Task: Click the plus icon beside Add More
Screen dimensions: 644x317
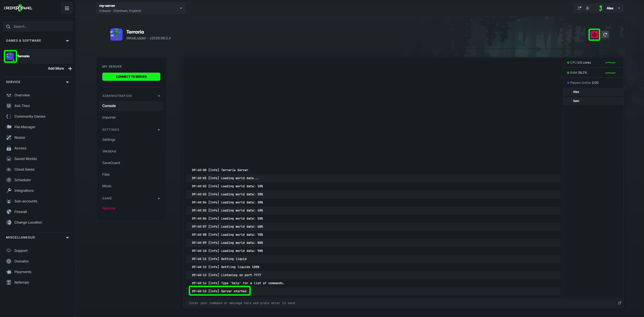Action: [x=70, y=69]
